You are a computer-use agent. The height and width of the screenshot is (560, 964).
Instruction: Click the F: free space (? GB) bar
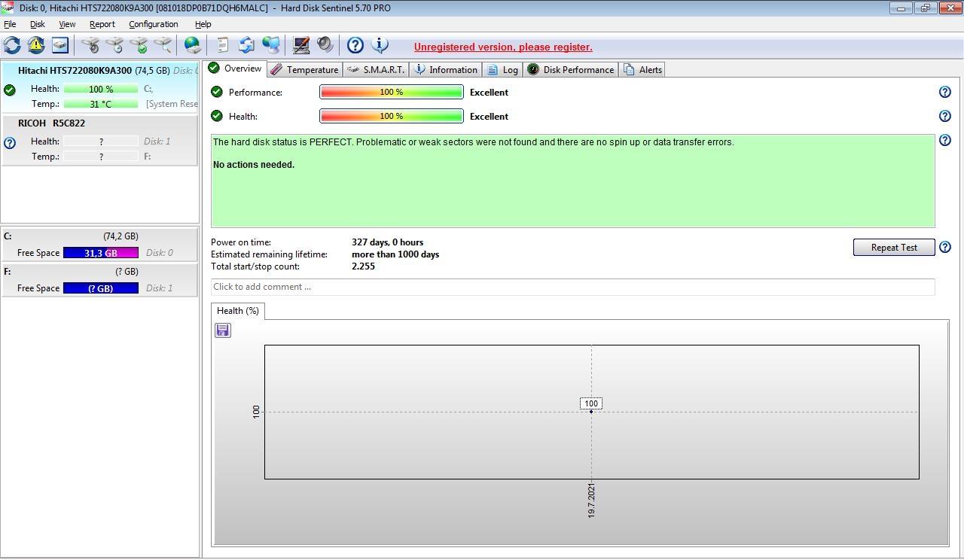101,288
